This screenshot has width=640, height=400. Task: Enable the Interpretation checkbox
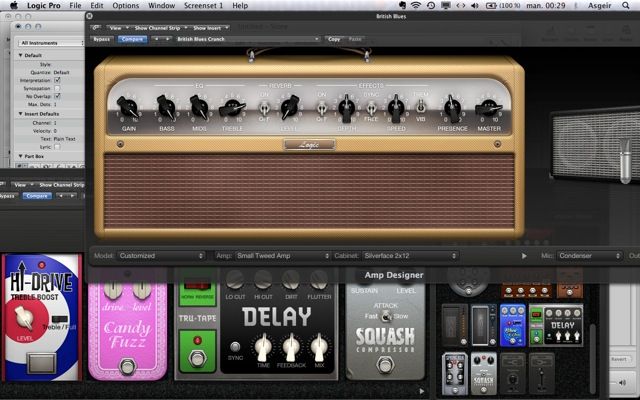point(56,79)
